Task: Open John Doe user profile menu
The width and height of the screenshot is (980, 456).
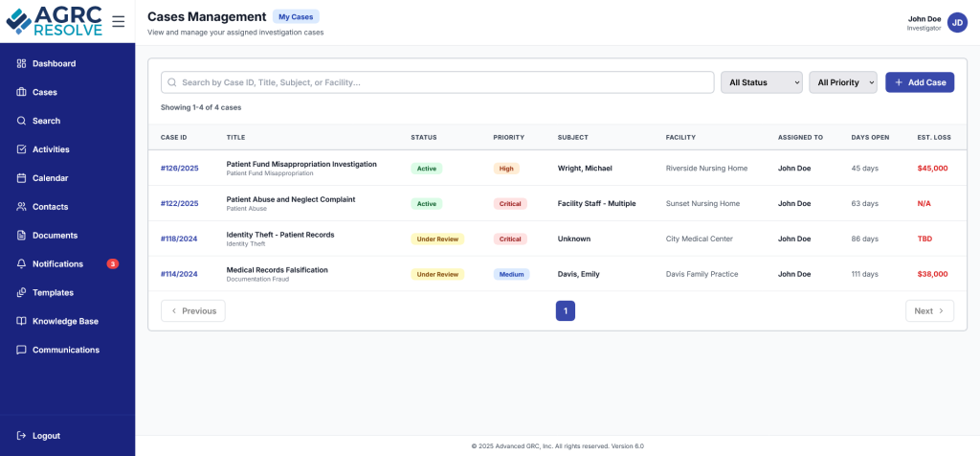Action: [x=957, y=22]
